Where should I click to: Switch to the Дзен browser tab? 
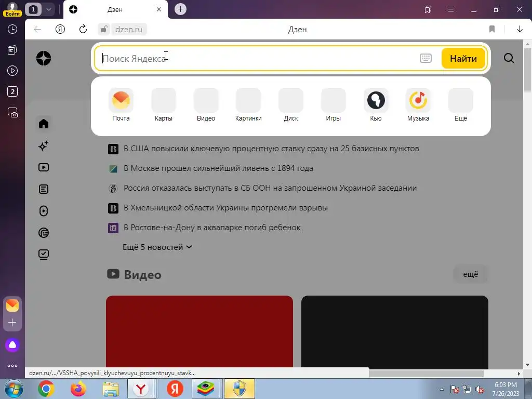click(115, 9)
